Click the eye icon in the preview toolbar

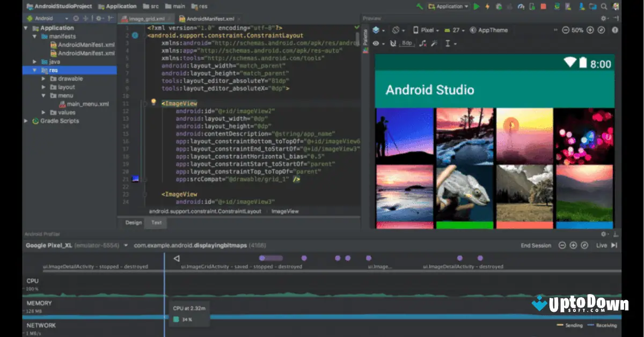tap(376, 43)
